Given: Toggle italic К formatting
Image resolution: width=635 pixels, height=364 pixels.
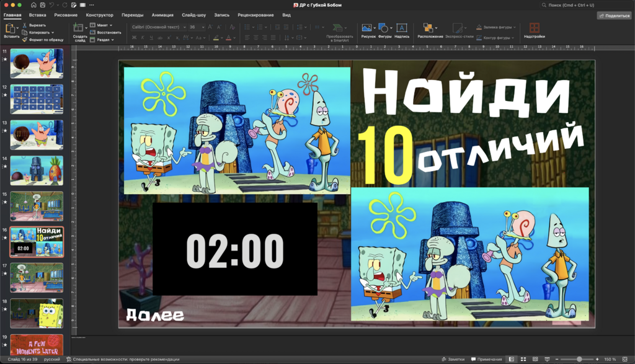Looking at the screenshot, I should point(143,38).
